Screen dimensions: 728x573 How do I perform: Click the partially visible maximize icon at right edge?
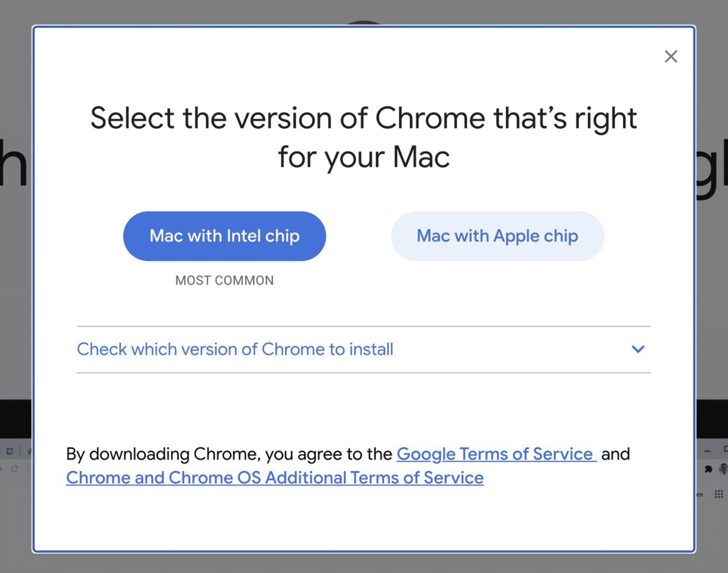pyautogui.click(x=726, y=449)
